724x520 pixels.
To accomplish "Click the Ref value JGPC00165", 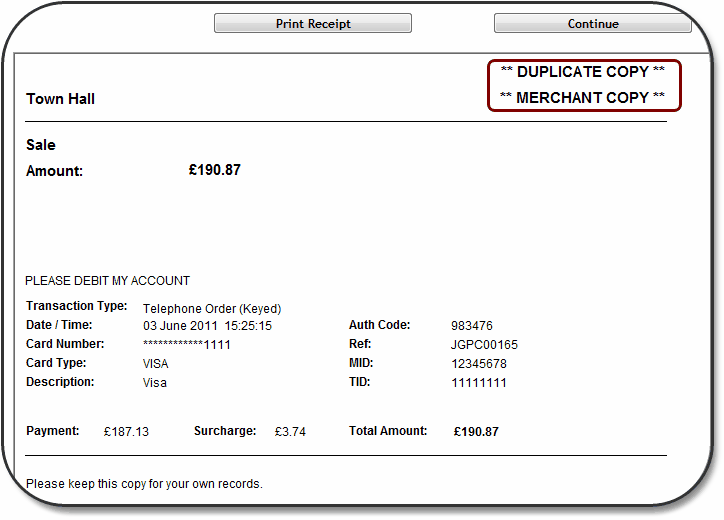I will click(485, 345).
